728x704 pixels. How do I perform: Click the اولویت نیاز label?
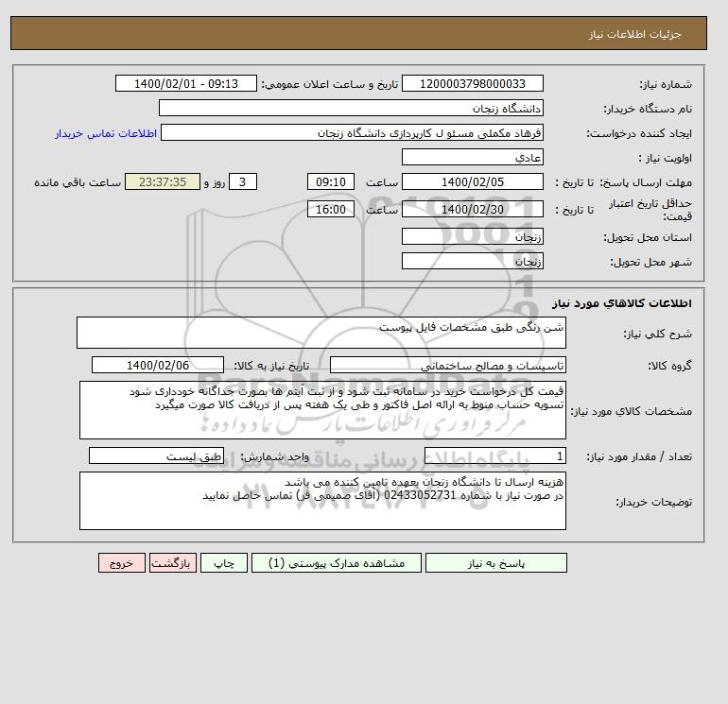click(665, 158)
